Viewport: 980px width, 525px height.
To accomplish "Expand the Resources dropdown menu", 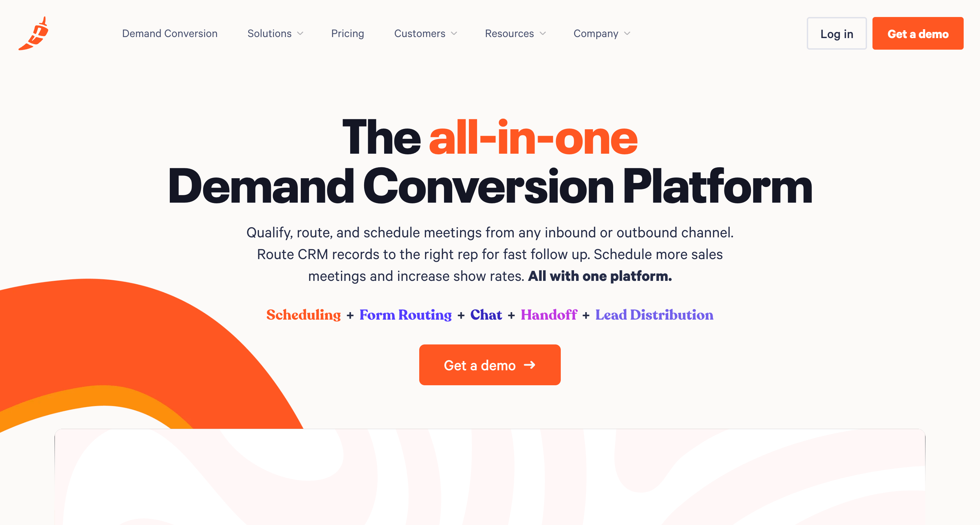I will (x=515, y=34).
